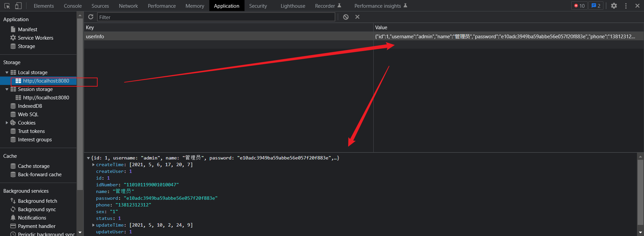Open the 2 issues counter badge
Image resolution: width=644 pixels, height=236 pixels.
point(596,6)
